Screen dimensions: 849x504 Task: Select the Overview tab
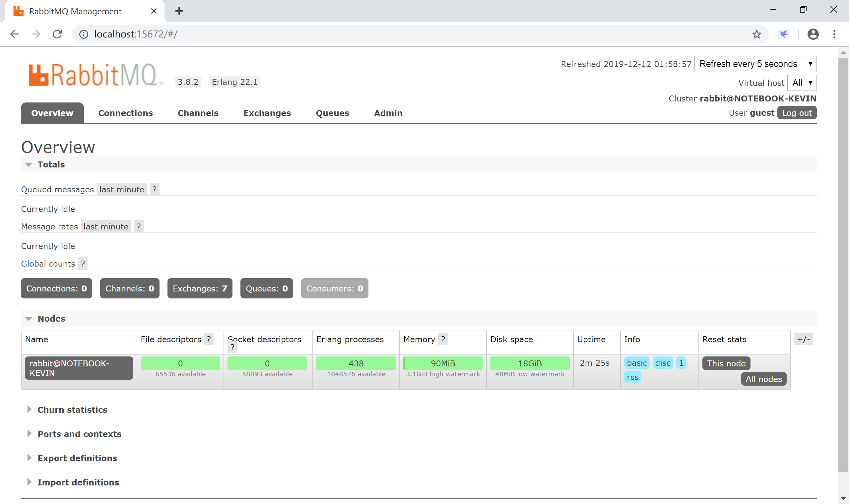(52, 113)
